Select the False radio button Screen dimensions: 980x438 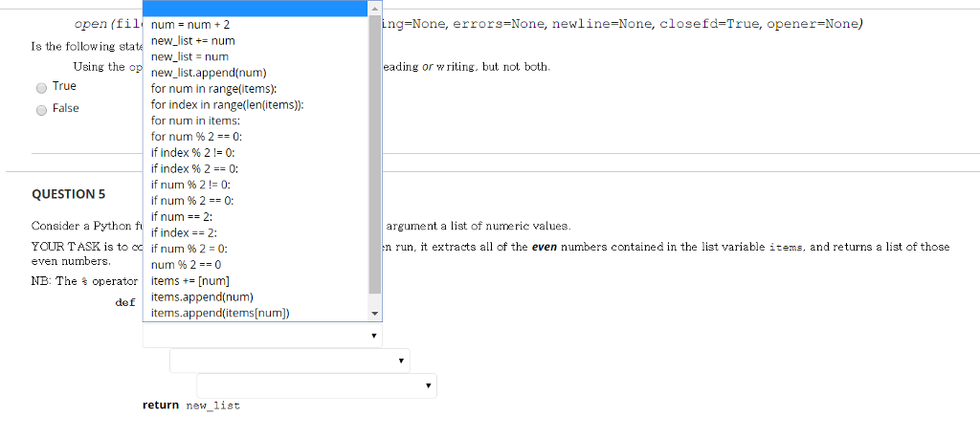click(x=41, y=109)
